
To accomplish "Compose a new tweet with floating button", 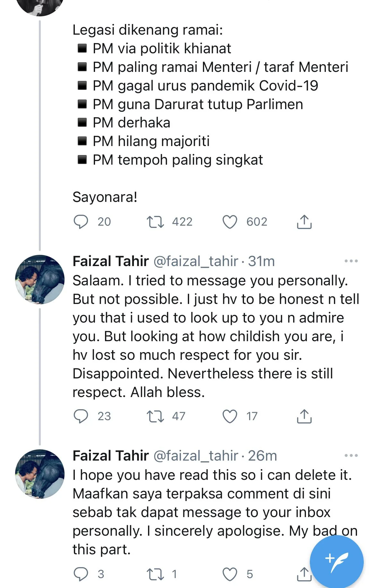I will pyautogui.click(x=336, y=562).
